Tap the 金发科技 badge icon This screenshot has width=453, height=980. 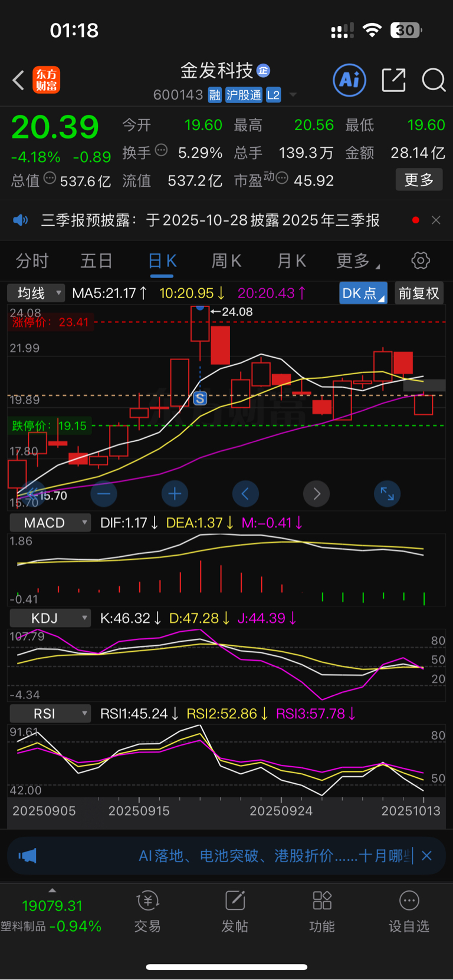click(x=264, y=71)
